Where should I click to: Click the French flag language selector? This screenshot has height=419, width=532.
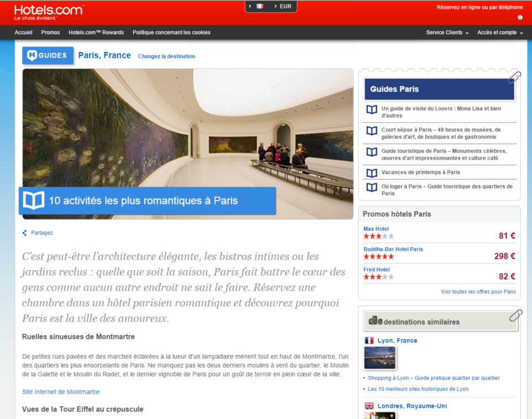260,7
